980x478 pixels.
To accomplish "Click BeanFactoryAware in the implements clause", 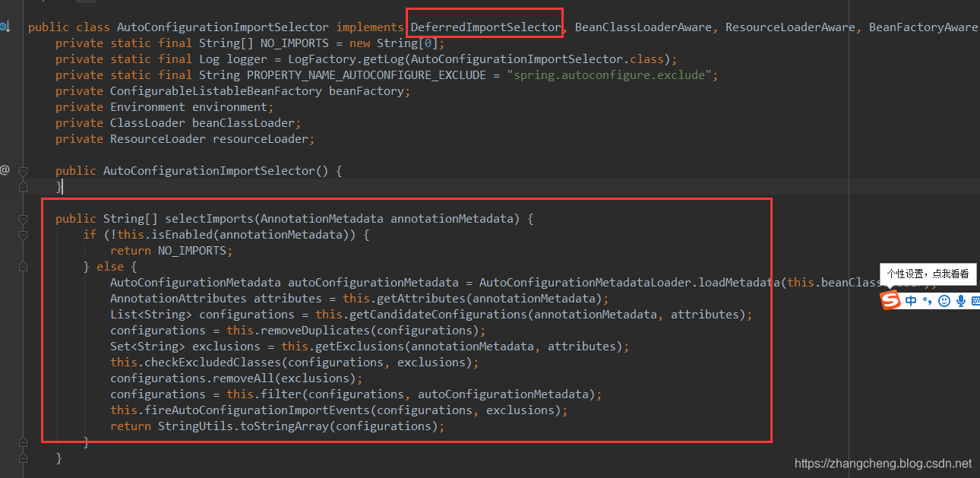I will coord(923,27).
